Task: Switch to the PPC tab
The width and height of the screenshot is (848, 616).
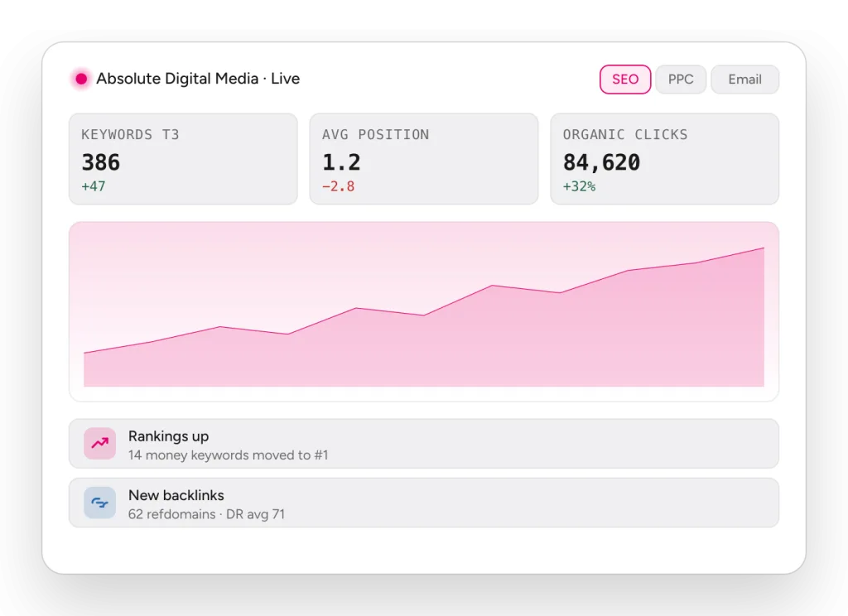Action: 681,79
